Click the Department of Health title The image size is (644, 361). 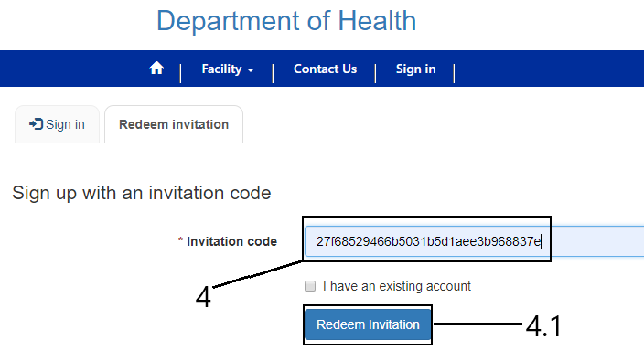click(286, 20)
